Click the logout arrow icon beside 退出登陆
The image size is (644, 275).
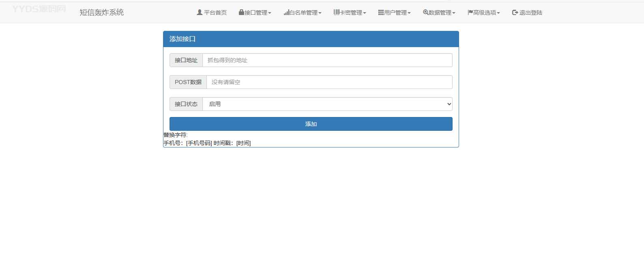pos(515,13)
